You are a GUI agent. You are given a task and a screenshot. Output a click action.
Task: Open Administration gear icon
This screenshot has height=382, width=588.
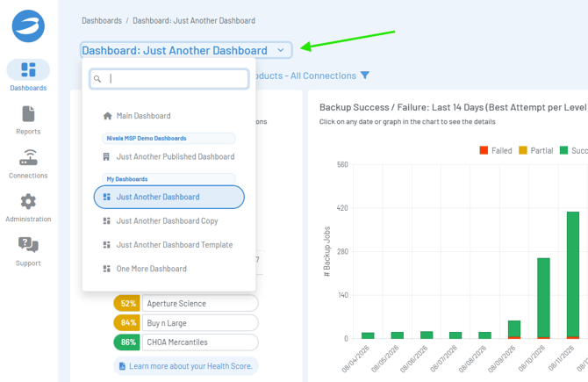28,201
